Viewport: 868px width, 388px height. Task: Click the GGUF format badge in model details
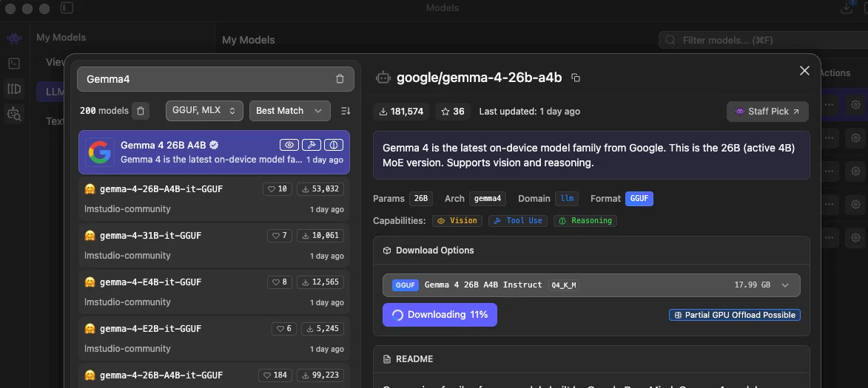639,198
